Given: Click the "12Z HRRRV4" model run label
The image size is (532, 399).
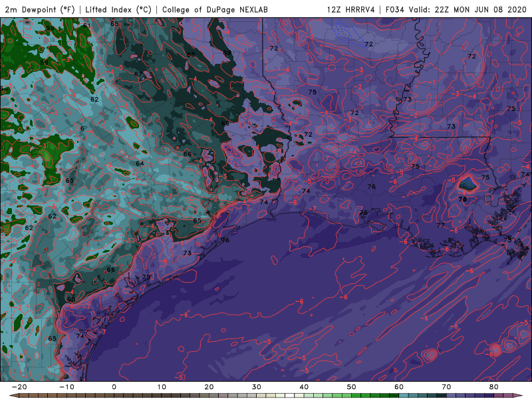Looking at the screenshot, I should [x=351, y=9].
